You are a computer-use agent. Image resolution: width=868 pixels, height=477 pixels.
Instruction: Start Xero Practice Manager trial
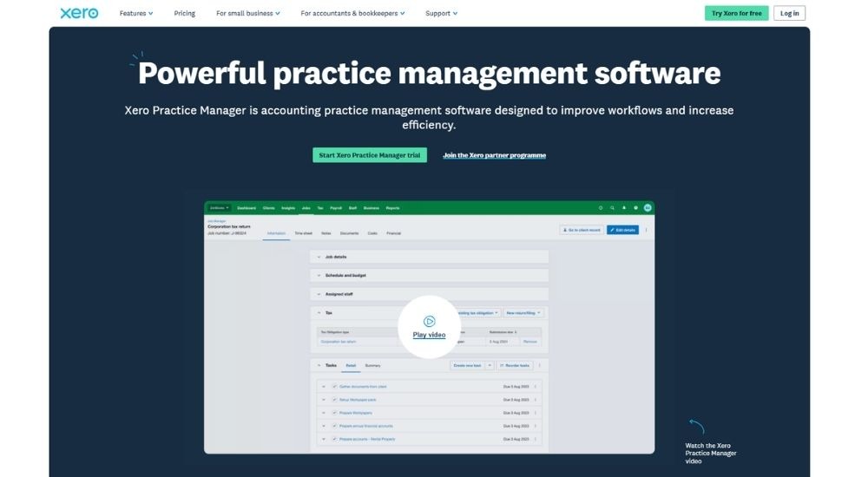(370, 155)
